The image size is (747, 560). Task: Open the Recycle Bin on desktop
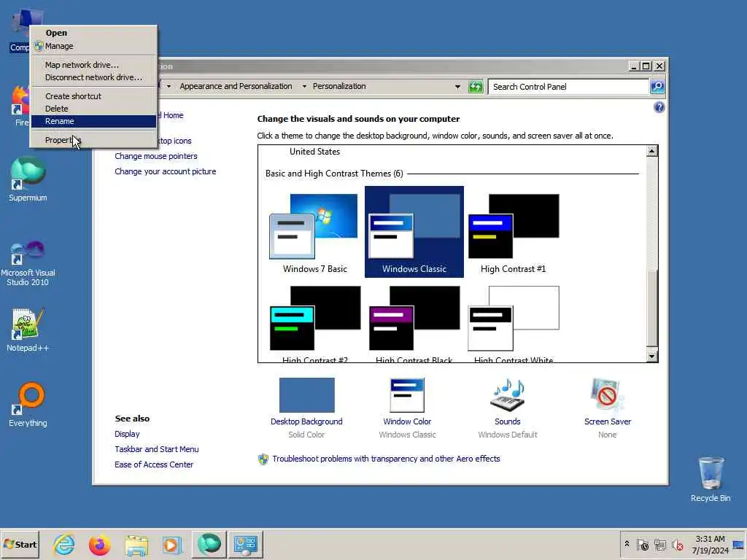(711, 479)
